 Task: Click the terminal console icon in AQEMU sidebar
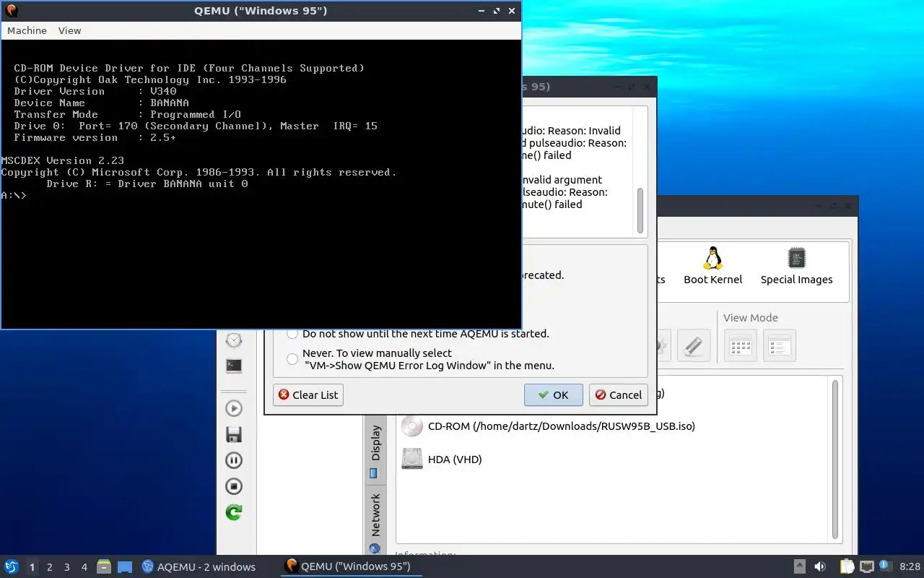pos(234,366)
